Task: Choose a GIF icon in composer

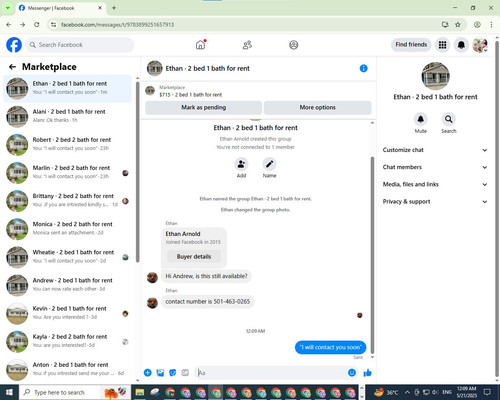Action: (185, 373)
